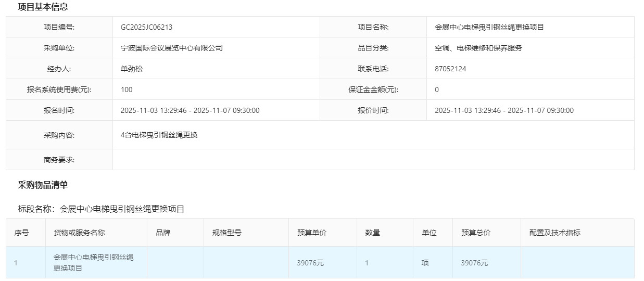The width and height of the screenshot is (644, 281).
Task: Click the 货物或服务名称 column header
Action: pos(79,233)
